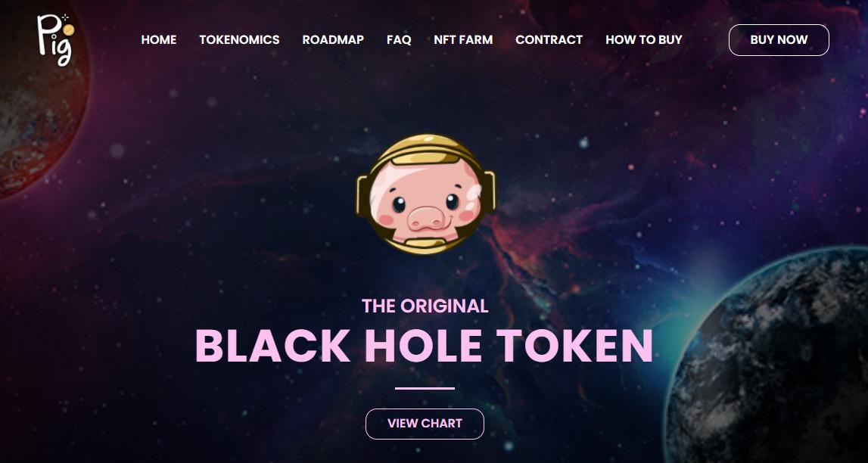Screen dimensions: 868x463
Task: Open the FAQ nav link
Action: tap(399, 40)
